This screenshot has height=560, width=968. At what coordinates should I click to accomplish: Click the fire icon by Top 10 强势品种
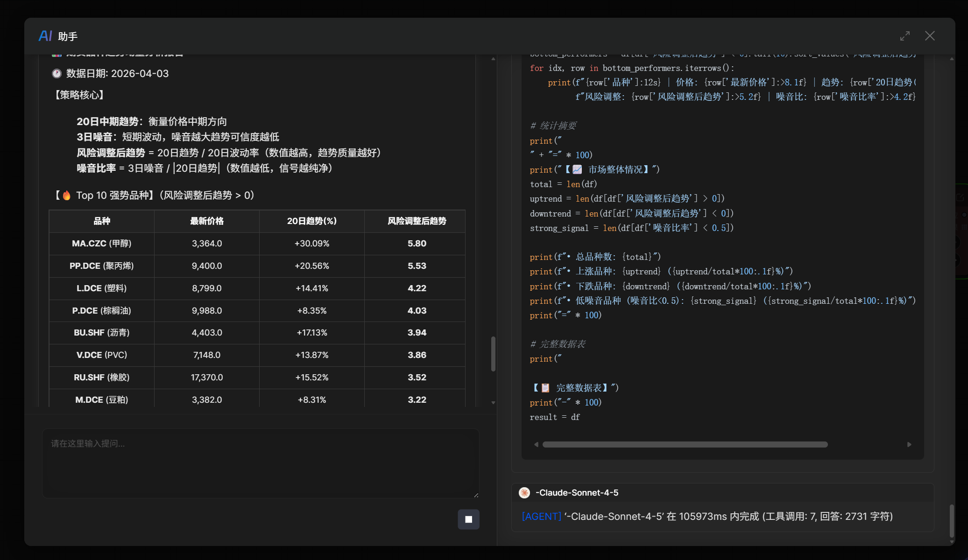click(x=67, y=196)
